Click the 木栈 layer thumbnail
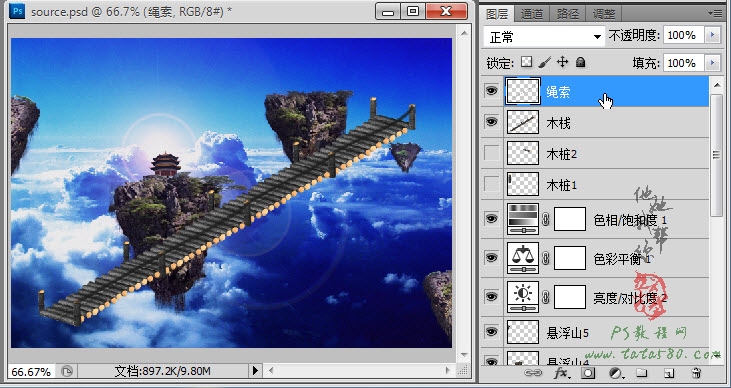Screen dimensions: 731x388 tap(523, 122)
